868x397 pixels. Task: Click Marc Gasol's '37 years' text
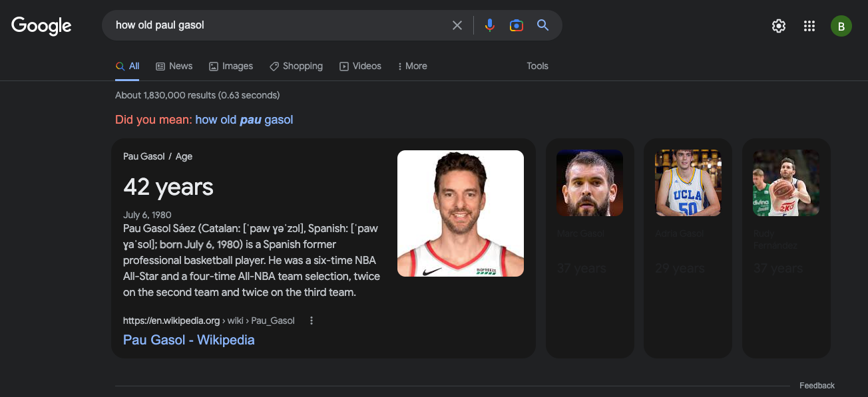click(x=582, y=269)
